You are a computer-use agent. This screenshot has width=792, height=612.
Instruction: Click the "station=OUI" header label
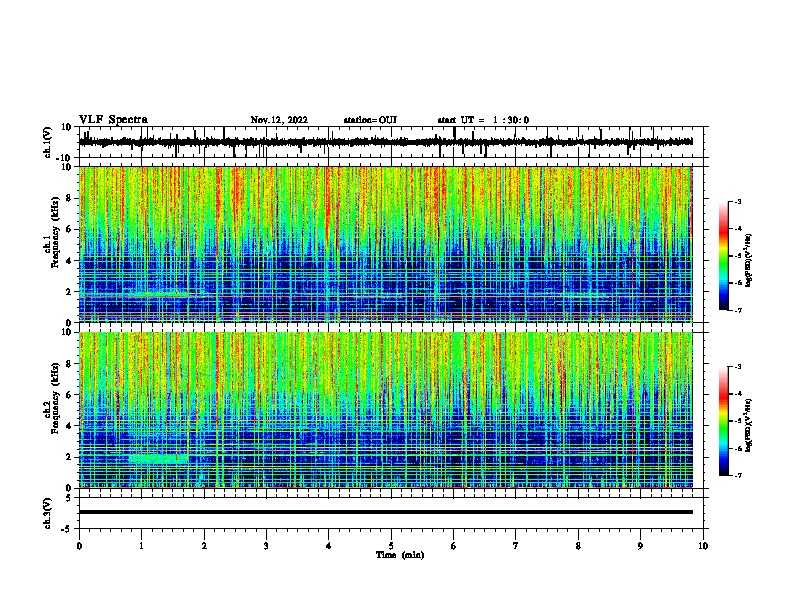pos(370,120)
